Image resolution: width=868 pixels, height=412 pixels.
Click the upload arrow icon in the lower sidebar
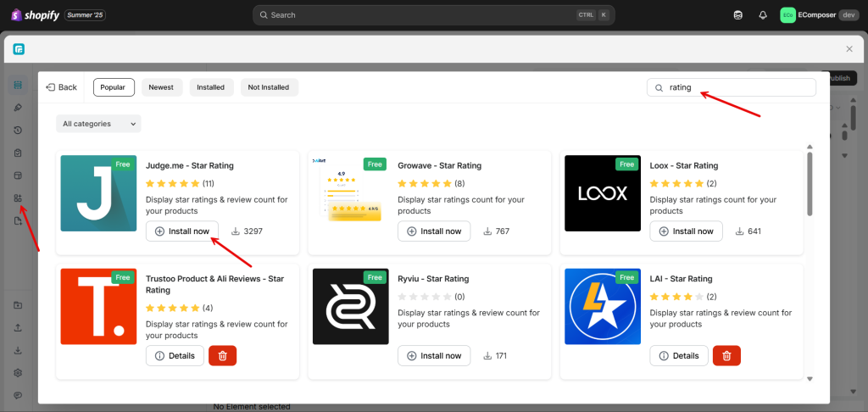tap(18, 327)
